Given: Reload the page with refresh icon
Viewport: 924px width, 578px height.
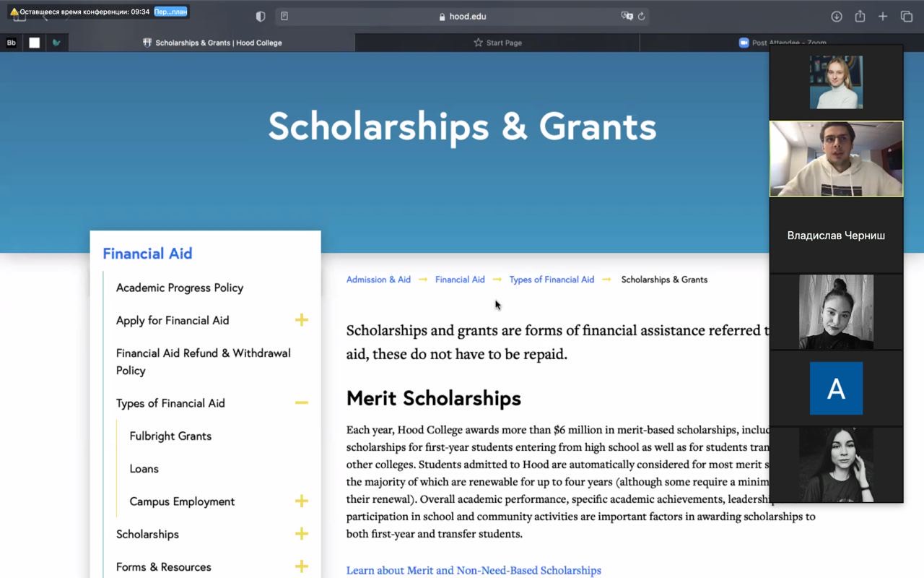Looking at the screenshot, I should point(641,17).
